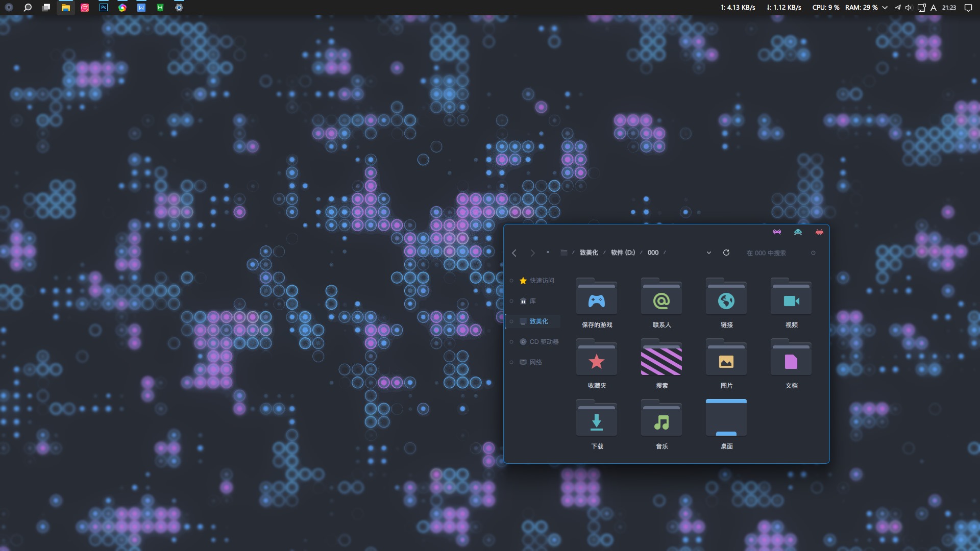Open the address bar history dropdown chevron

(708, 253)
